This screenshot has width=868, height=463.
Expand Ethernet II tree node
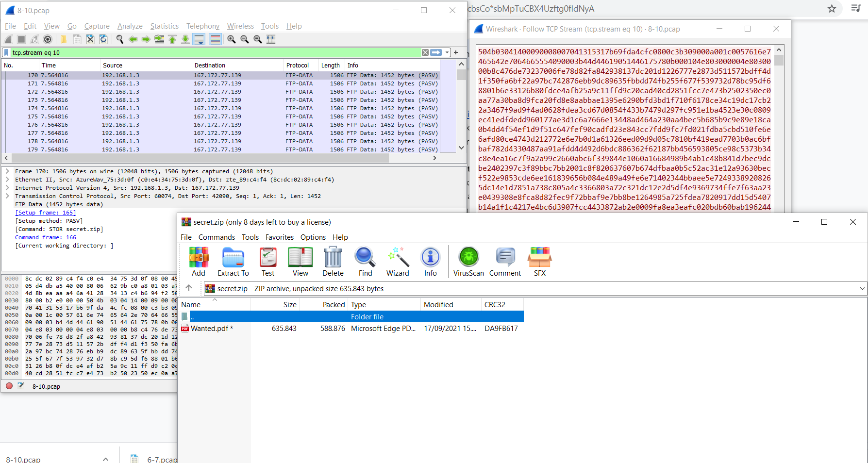[x=7, y=180]
